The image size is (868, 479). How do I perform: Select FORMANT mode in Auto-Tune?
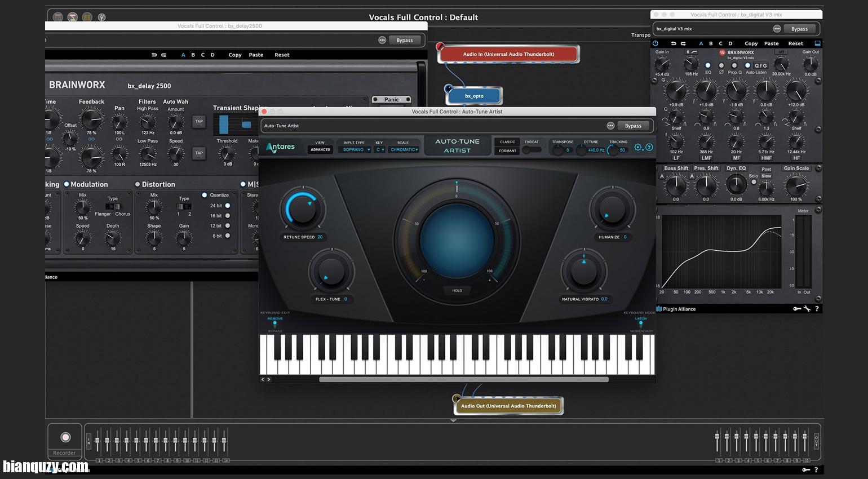coord(507,151)
